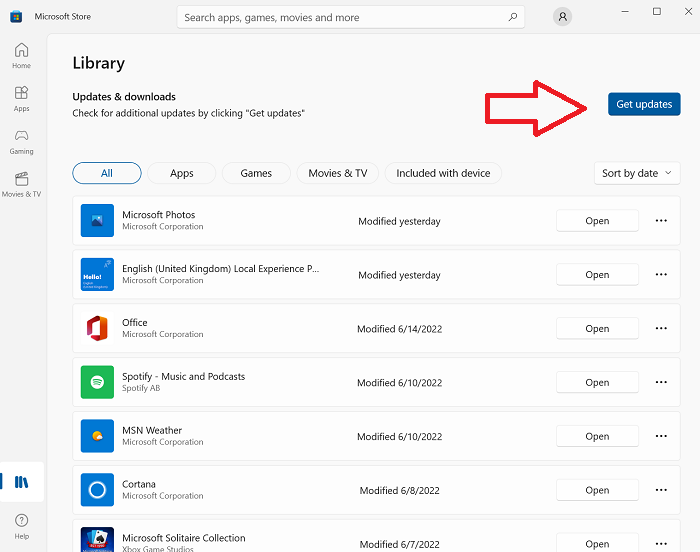The height and width of the screenshot is (552, 700).
Task: Open the English Local Experience Pack
Action: (597, 275)
